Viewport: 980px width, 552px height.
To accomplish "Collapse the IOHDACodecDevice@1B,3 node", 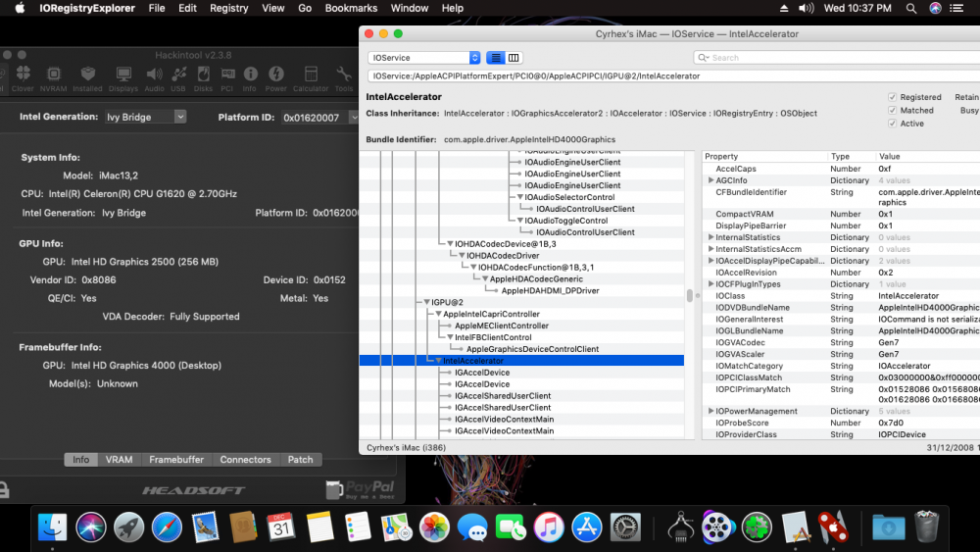I will point(450,244).
